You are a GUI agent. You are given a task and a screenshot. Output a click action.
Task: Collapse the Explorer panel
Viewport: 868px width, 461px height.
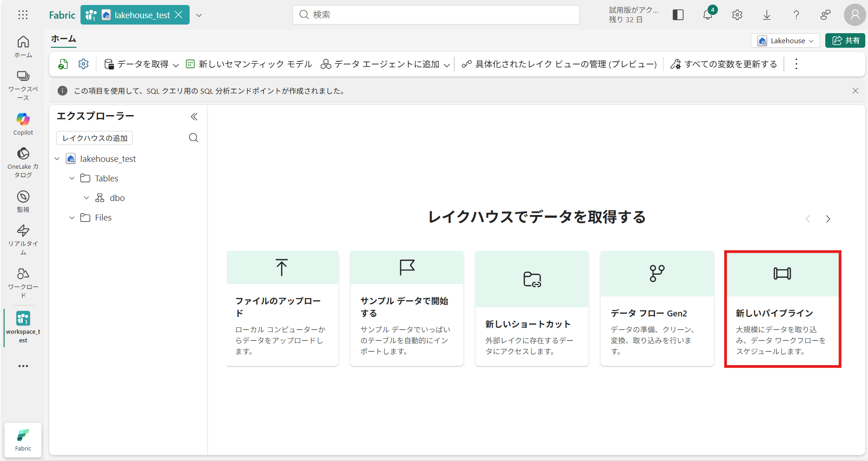(194, 117)
